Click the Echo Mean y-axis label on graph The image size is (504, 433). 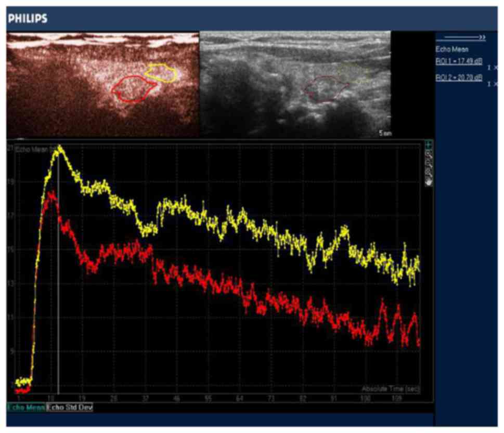click(x=32, y=150)
